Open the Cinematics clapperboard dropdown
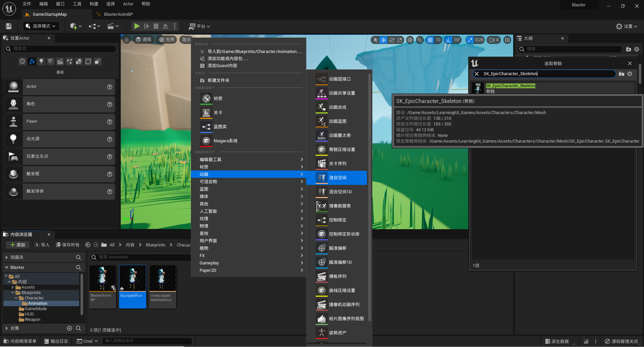 tap(113, 26)
